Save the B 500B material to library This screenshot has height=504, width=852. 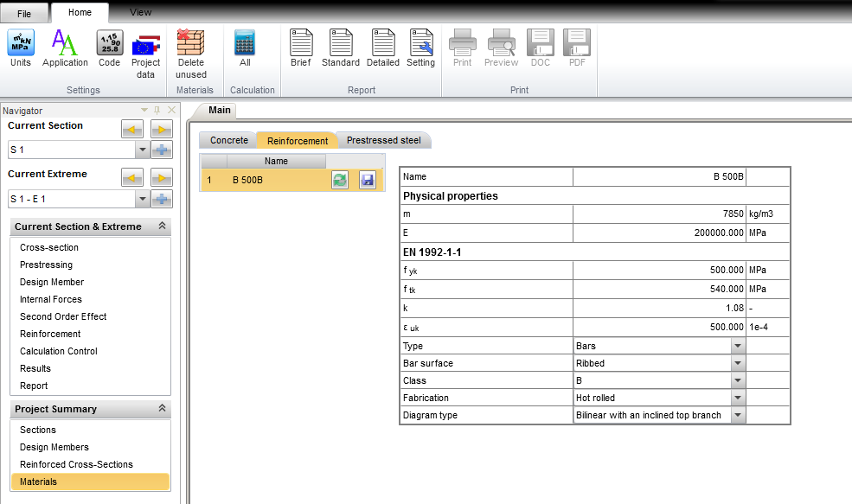point(366,180)
